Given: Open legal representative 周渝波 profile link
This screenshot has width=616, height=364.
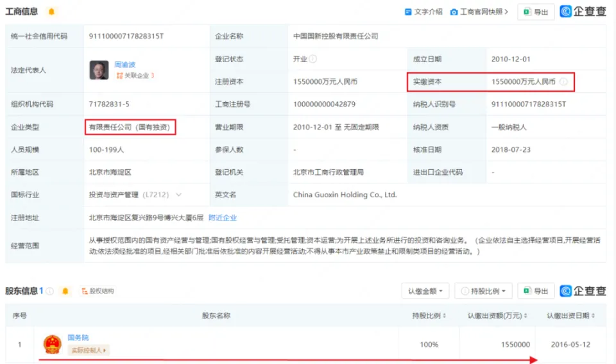Looking at the screenshot, I should click(125, 65).
